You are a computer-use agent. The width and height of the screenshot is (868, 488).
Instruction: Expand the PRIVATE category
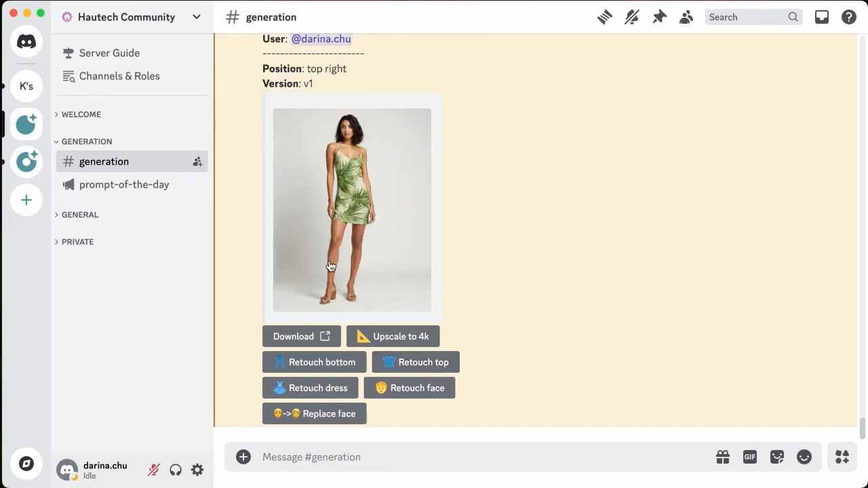77,242
